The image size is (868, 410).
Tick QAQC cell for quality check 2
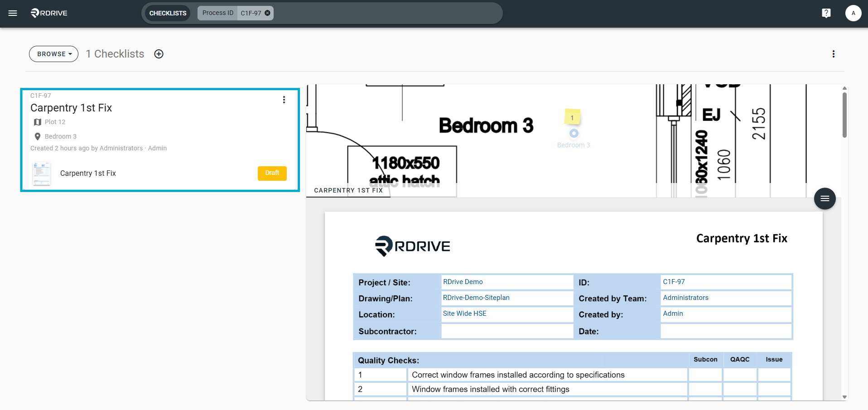point(740,389)
